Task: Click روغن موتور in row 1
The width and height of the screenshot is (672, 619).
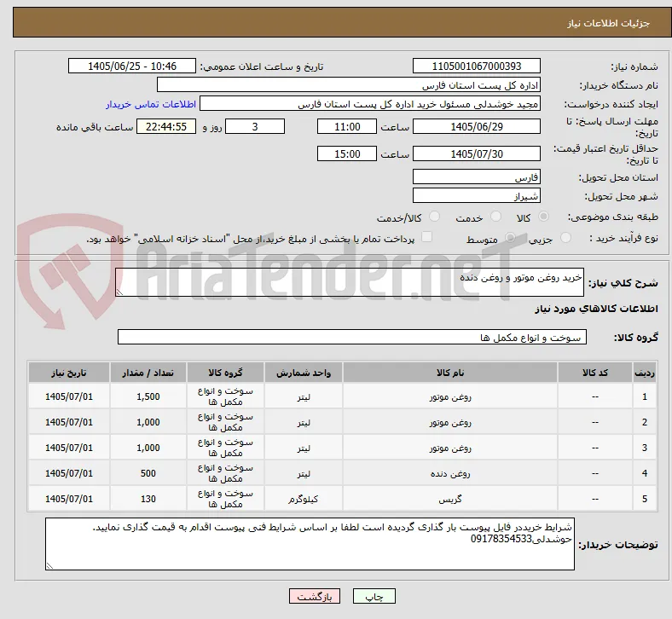Action: [450, 397]
